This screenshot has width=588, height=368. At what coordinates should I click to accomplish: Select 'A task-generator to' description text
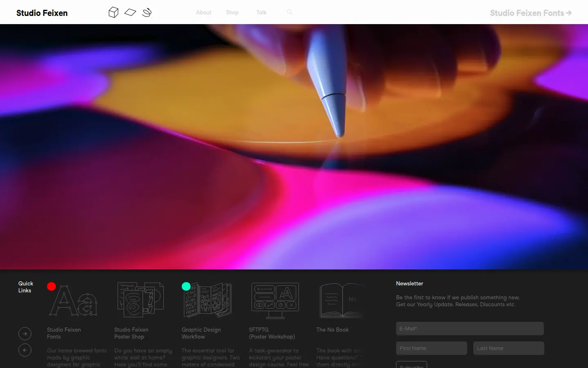[274, 350]
